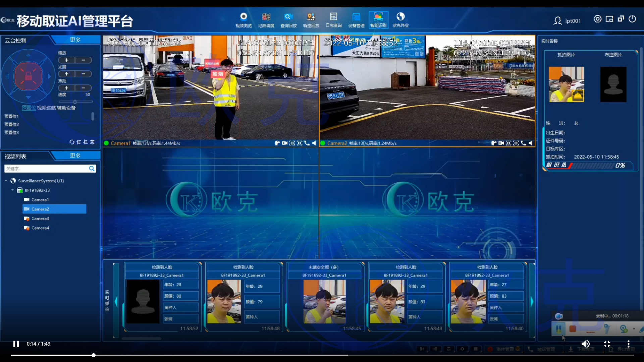The image size is (644, 362).
Task: Pan PTZ left with the left arrow
Action: point(7,76)
